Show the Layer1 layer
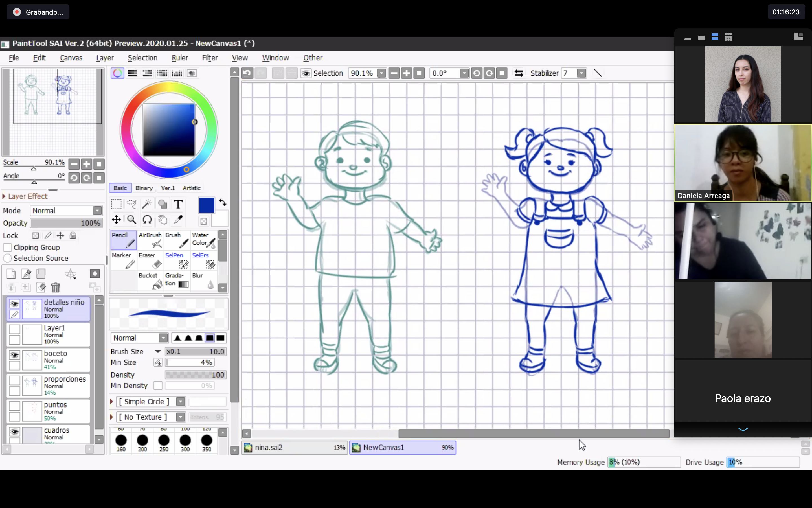This screenshot has width=812, height=508. click(14, 329)
